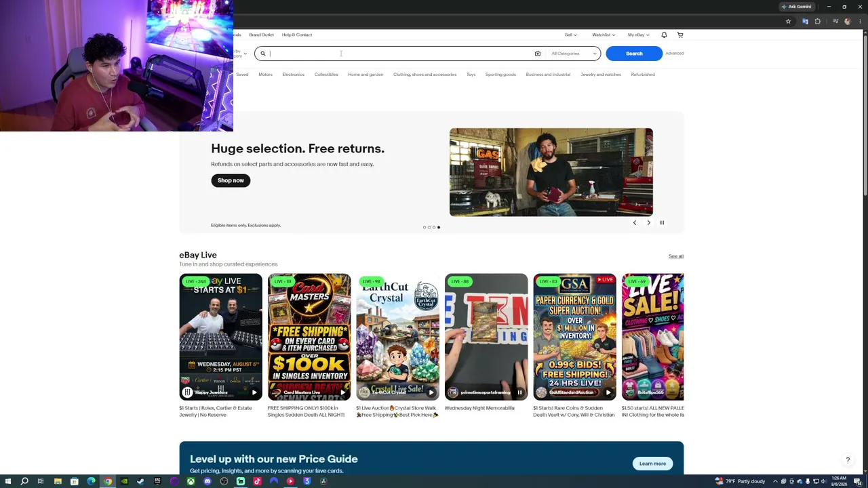Click Learn more on Price Guide banner
This screenshot has width=868, height=488.
[652, 464]
